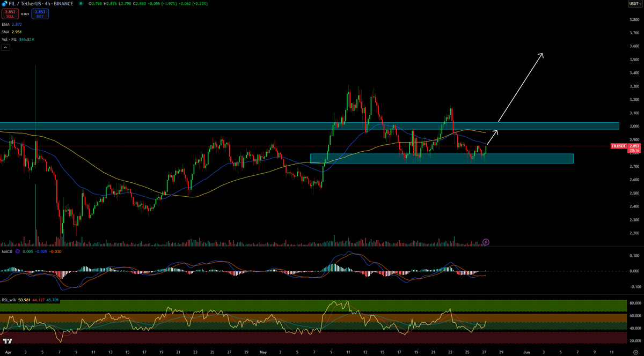Click the MACD value -0.025

[x=40, y=251]
